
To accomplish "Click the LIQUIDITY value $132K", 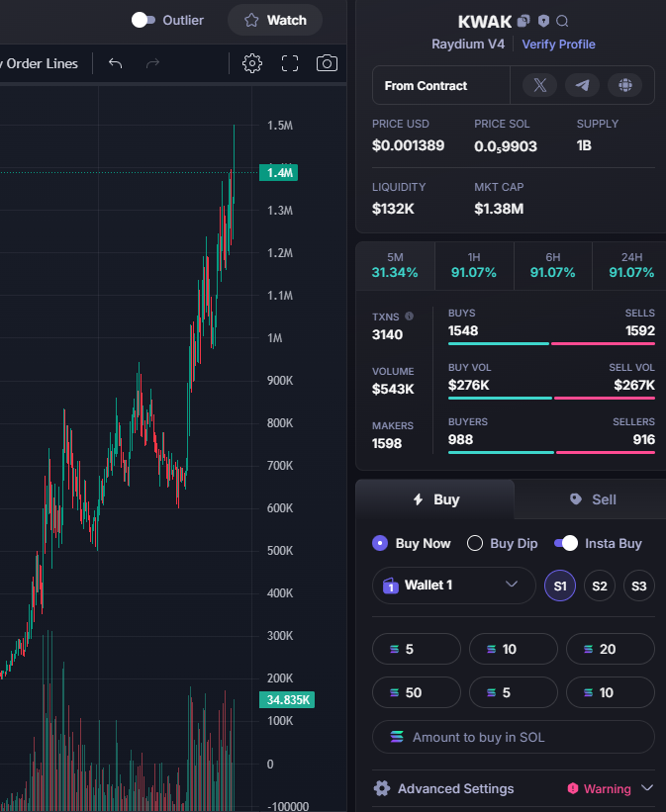I will 393,209.
